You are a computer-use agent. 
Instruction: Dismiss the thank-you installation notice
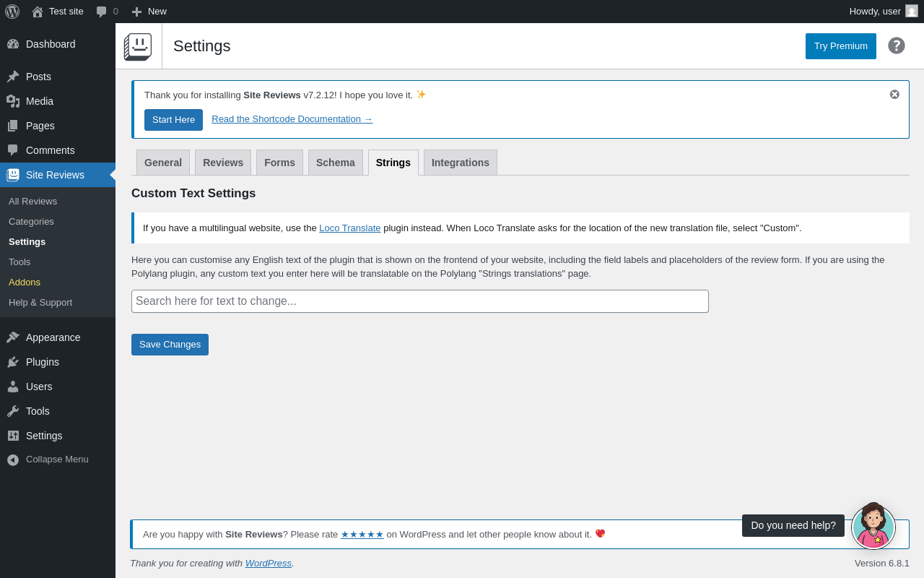coord(894,94)
